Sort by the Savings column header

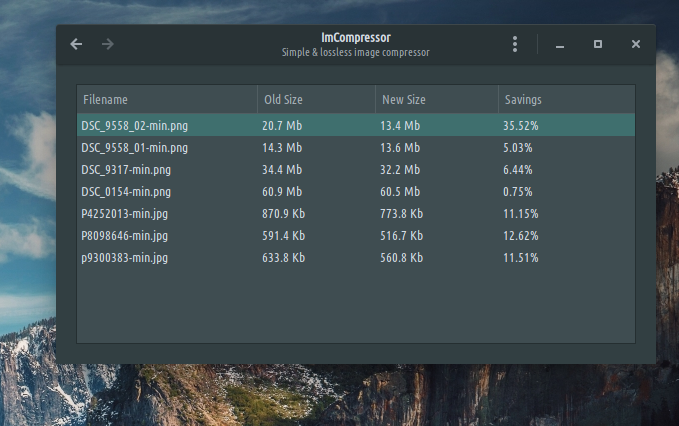pos(567,100)
